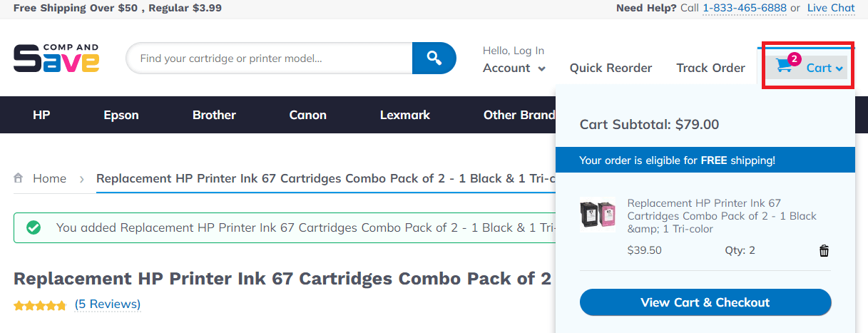Screen dimensions: 868x333
Task: Delete cart item with trash icon
Action: [824, 250]
